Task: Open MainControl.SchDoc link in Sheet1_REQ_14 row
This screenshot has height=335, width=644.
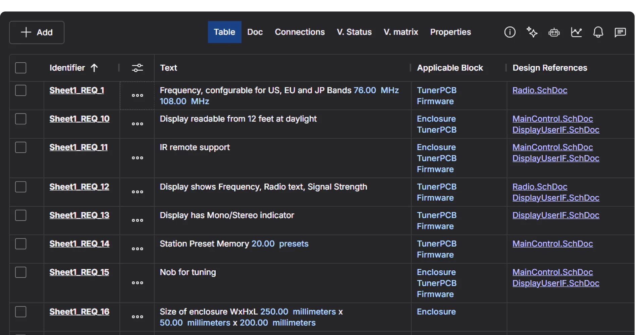Action: pyautogui.click(x=552, y=244)
